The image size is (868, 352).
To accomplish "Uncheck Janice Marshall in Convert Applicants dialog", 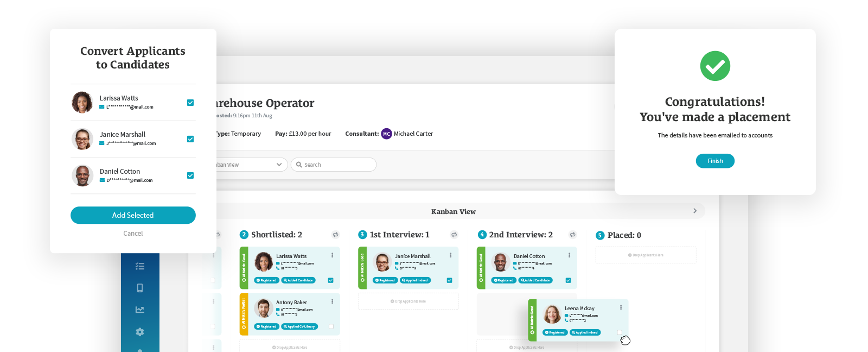I will [x=190, y=139].
